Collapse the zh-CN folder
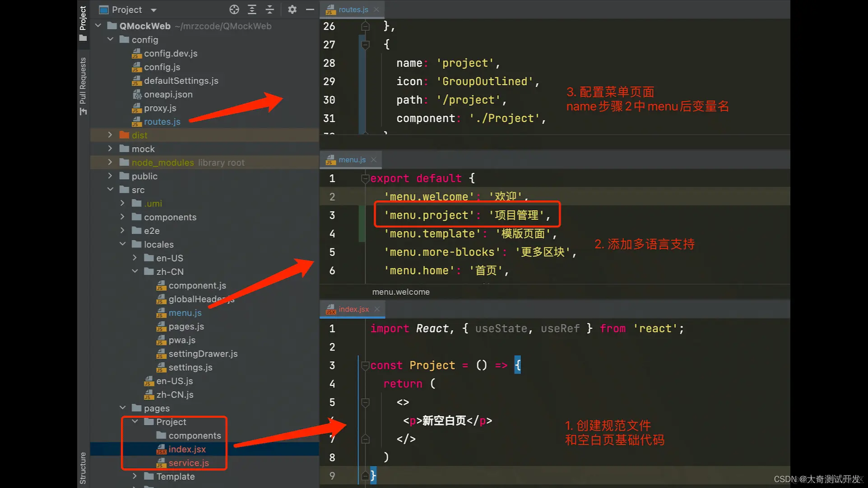 (135, 272)
